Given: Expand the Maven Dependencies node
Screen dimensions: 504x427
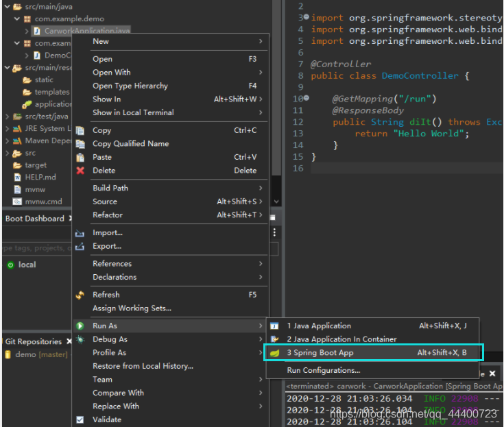Looking at the screenshot, I should point(7,141).
